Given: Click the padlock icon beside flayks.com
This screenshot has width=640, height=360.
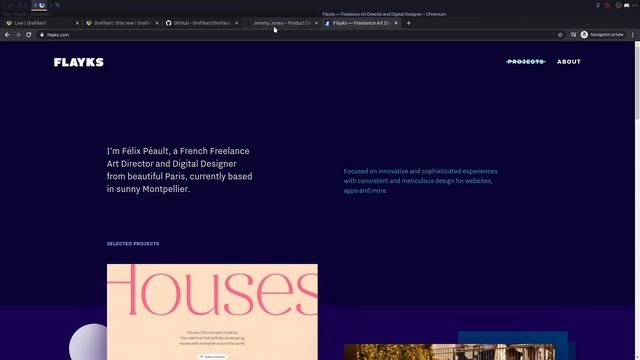Looking at the screenshot, I should point(42,35).
